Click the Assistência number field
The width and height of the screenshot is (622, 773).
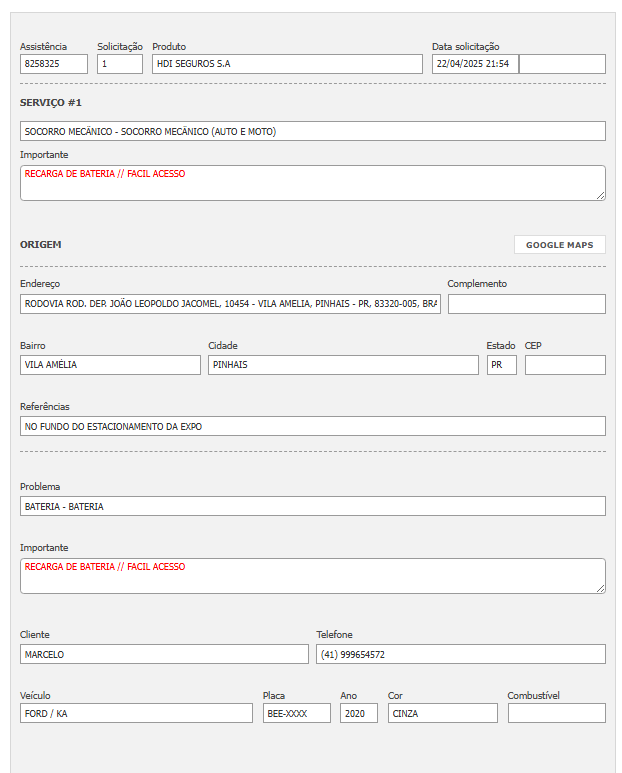(x=54, y=64)
